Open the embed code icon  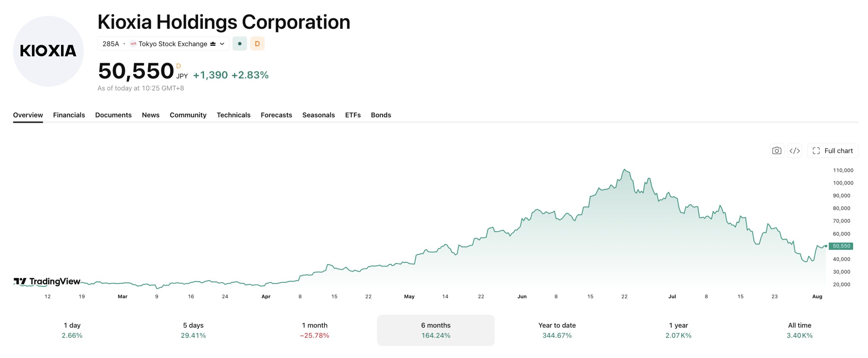click(795, 151)
